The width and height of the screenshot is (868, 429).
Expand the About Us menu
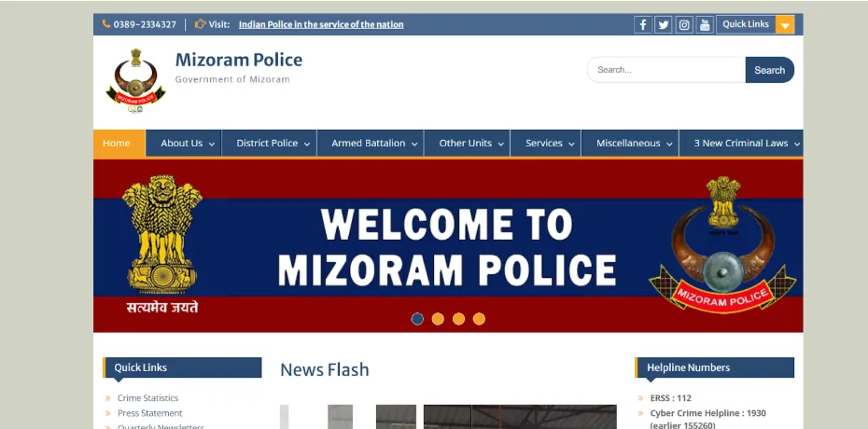[x=187, y=144]
